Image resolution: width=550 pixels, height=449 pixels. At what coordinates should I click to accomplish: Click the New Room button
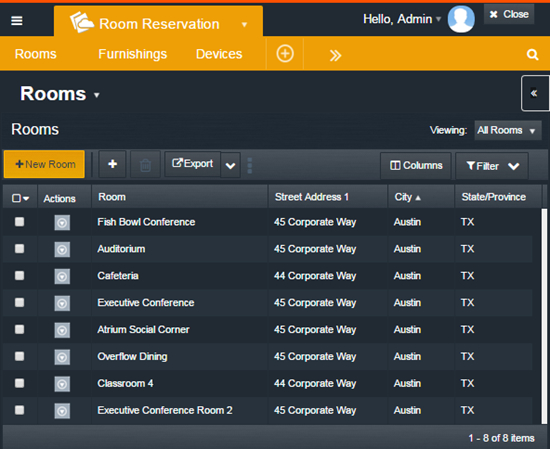click(45, 164)
